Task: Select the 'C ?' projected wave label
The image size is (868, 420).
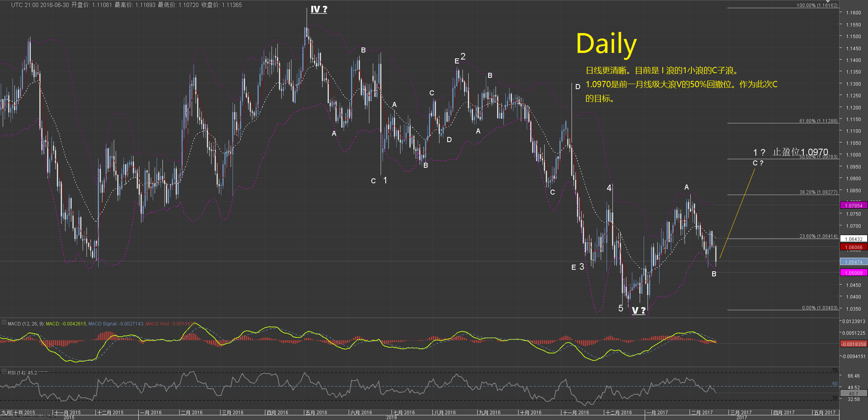Action: click(758, 163)
